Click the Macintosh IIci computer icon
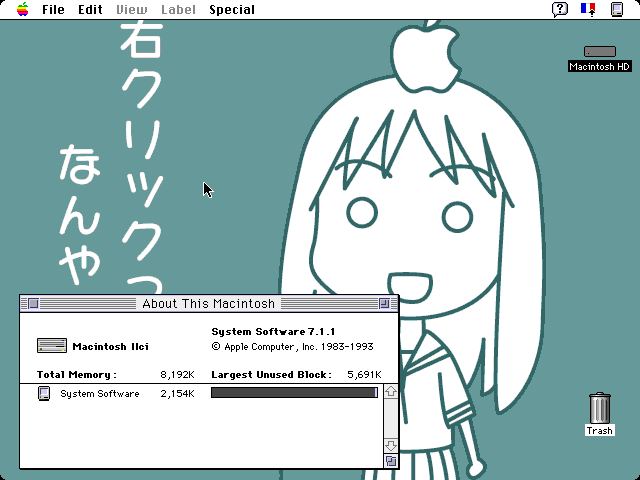 [52, 346]
